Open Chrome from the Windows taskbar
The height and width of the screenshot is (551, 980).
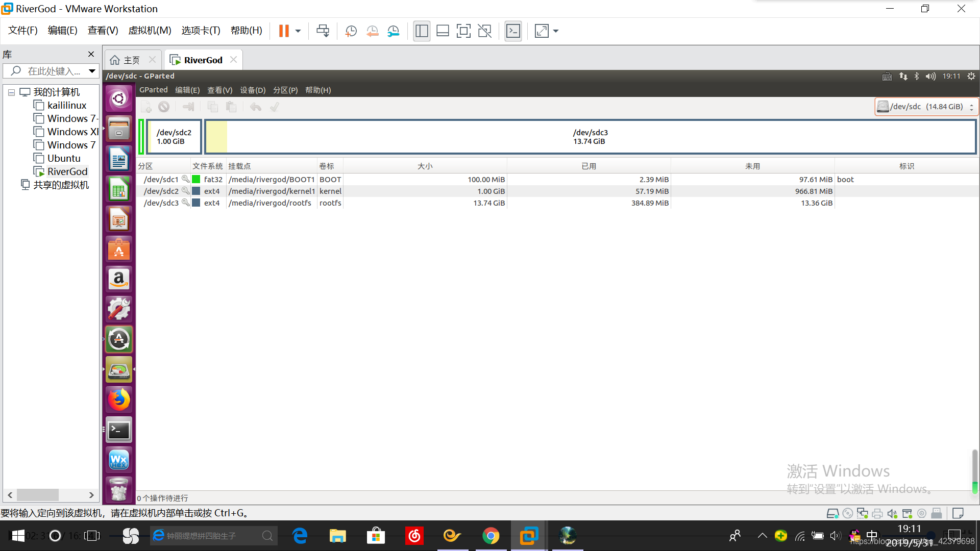tap(491, 536)
